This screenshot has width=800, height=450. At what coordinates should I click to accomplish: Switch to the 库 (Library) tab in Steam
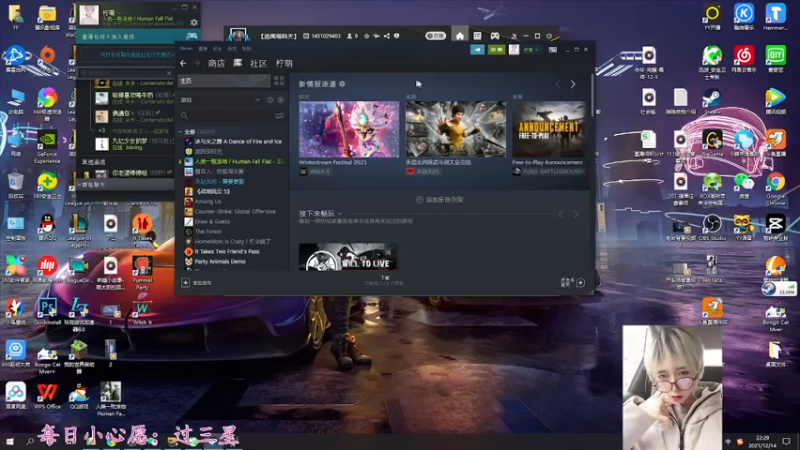tap(238, 63)
